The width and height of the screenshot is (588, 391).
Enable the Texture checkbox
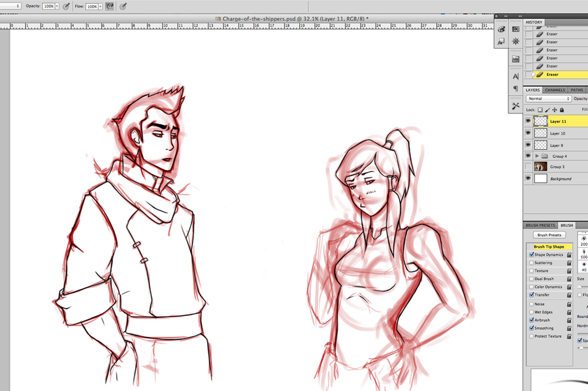(x=531, y=271)
